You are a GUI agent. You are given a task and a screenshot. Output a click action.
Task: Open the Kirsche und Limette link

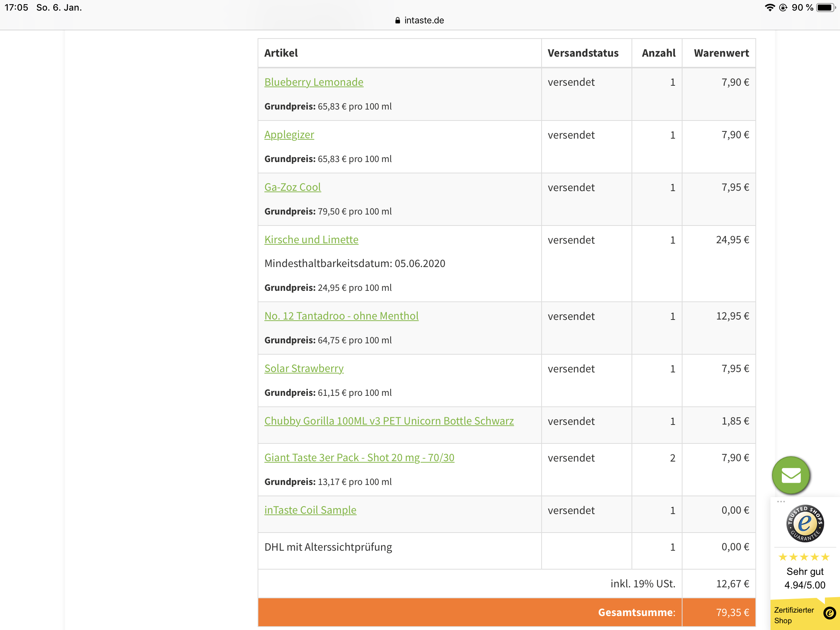[311, 239]
